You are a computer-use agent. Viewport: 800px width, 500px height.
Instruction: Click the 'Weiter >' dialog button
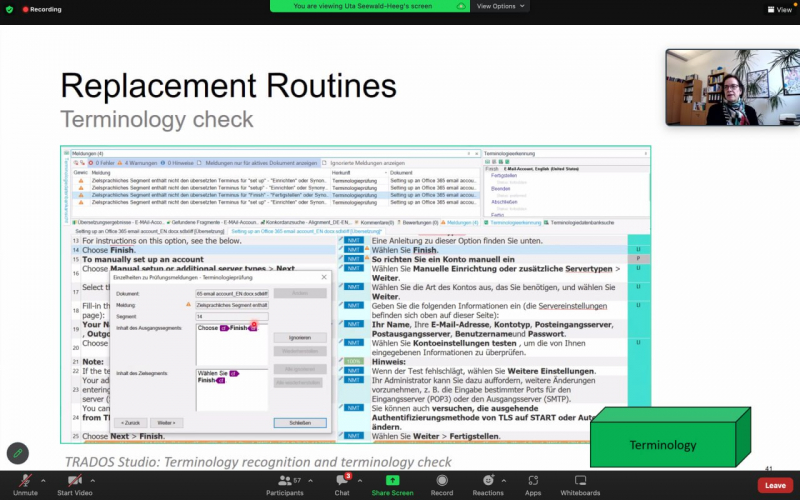166,422
